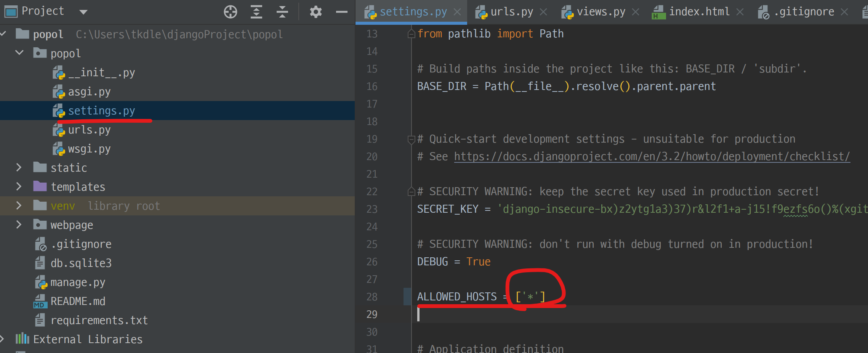
Task: Click the webpage package folder icon
Action: pos(40,224)
